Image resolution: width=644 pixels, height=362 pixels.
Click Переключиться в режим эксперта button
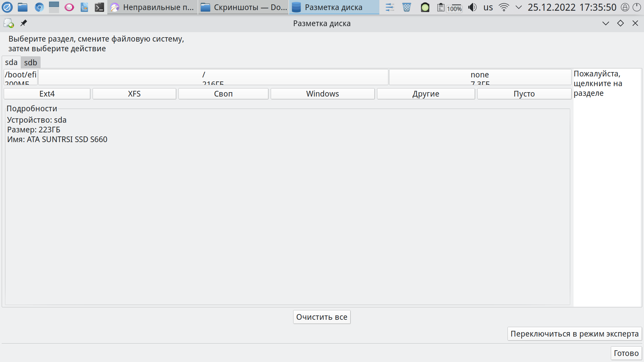tap(574, 334)
